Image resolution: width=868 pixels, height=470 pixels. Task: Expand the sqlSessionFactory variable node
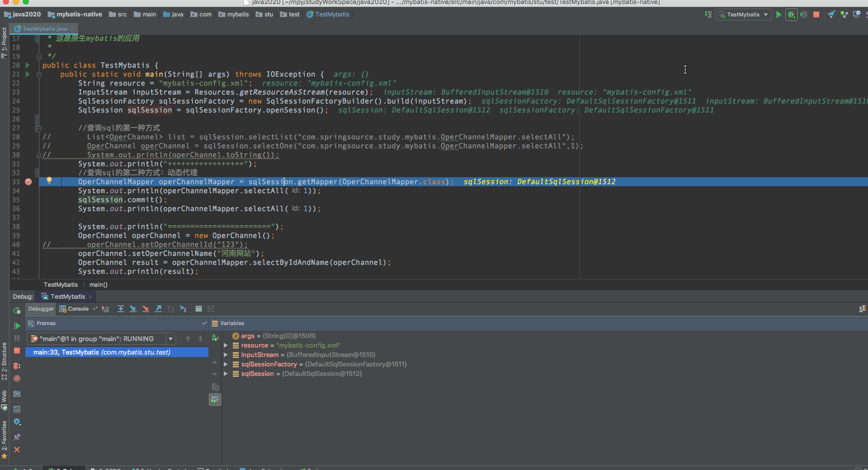click(226, 364)
